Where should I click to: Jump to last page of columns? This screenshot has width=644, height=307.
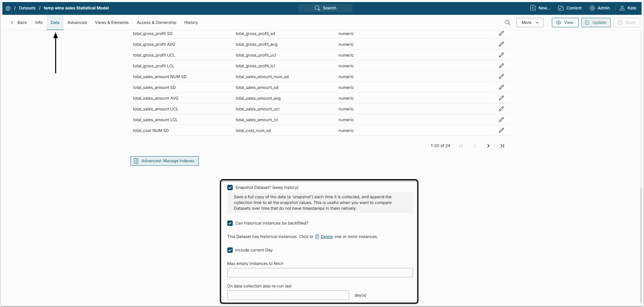click(x=502, y=146)
